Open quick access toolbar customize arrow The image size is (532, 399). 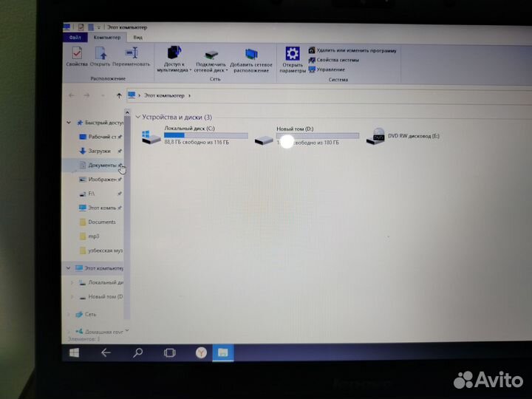coord(99,27)
